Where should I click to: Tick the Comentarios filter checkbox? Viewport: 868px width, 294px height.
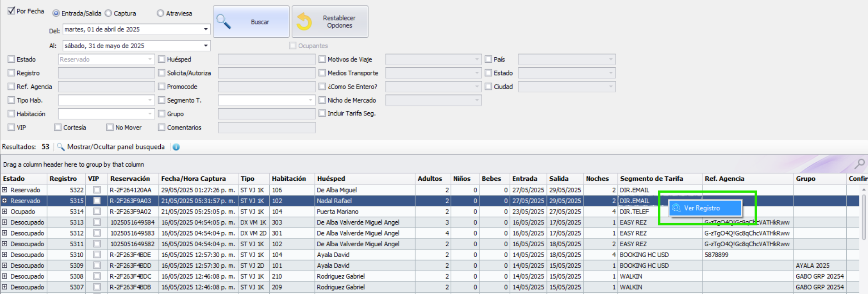[162, 127]
